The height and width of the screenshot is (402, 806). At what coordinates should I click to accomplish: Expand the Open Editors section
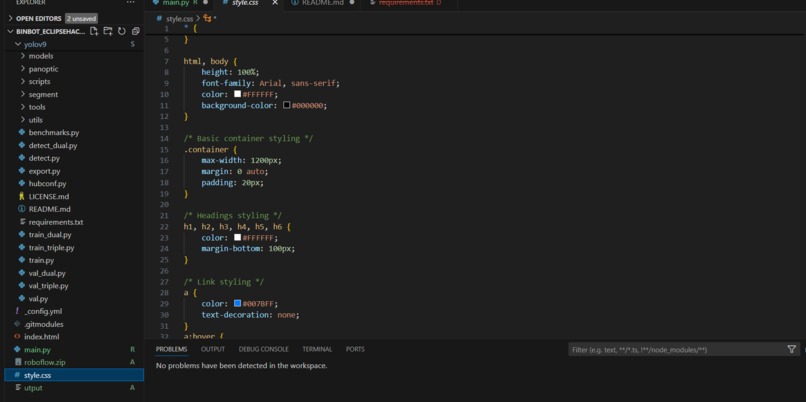[10, 19]
